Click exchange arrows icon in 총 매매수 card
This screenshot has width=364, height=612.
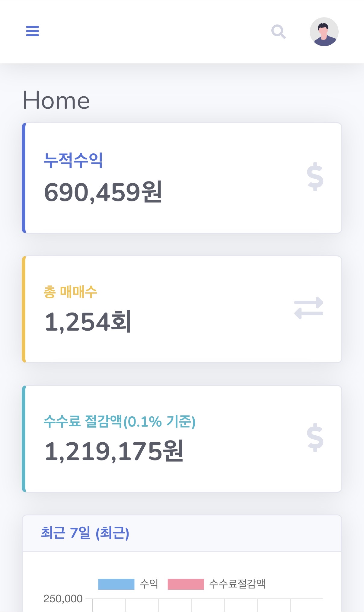[x=308, y=308]
